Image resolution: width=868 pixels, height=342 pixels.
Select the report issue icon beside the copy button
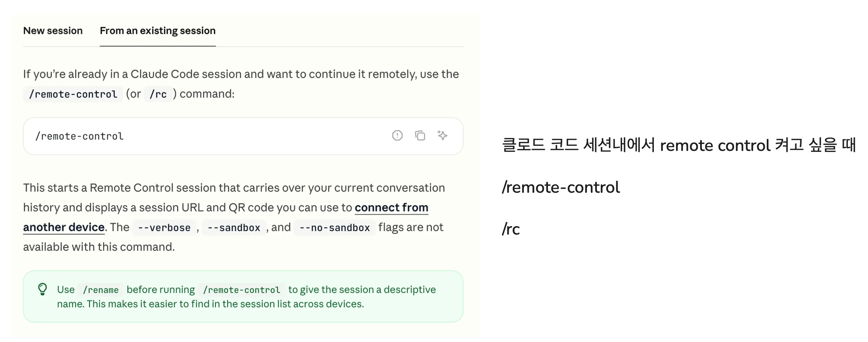point(397,136)
